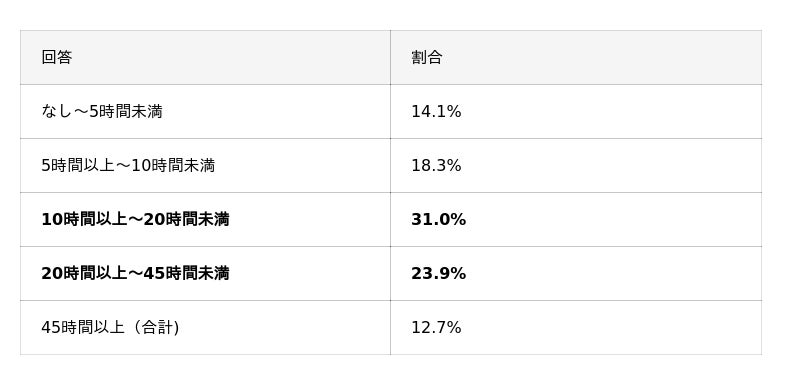800x385 pixels.
Task: Click the bold 23.9% value
Action: pos(439,273)
